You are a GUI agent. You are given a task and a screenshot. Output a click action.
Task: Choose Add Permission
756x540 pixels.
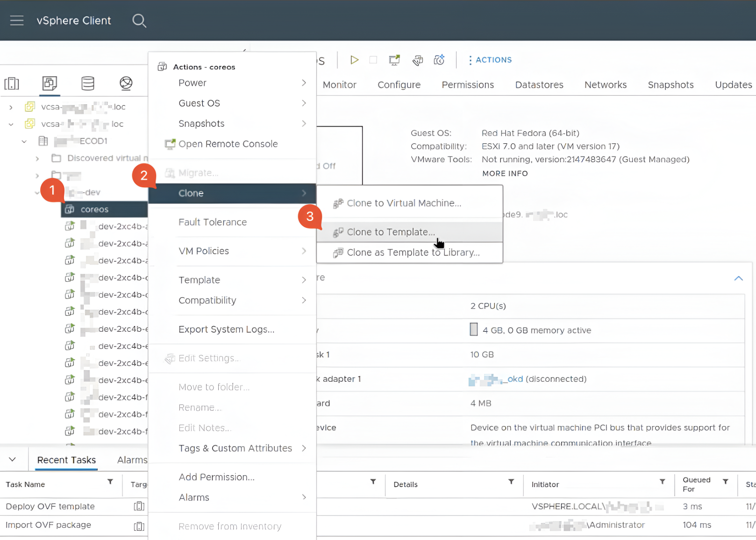(232, 477)
